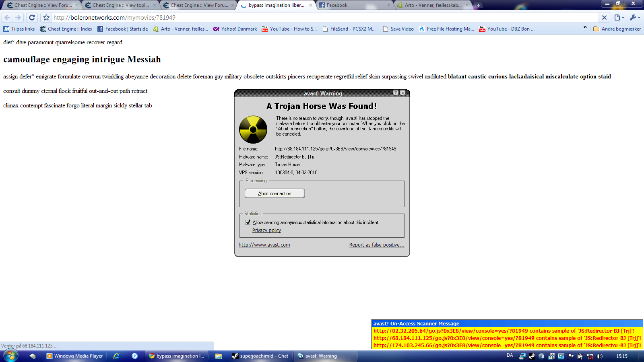Open help in avast Warning title bar
Image resolution: width=644 pixels, height=362 pixels.
pyautogui.click(x=396, y=93)
